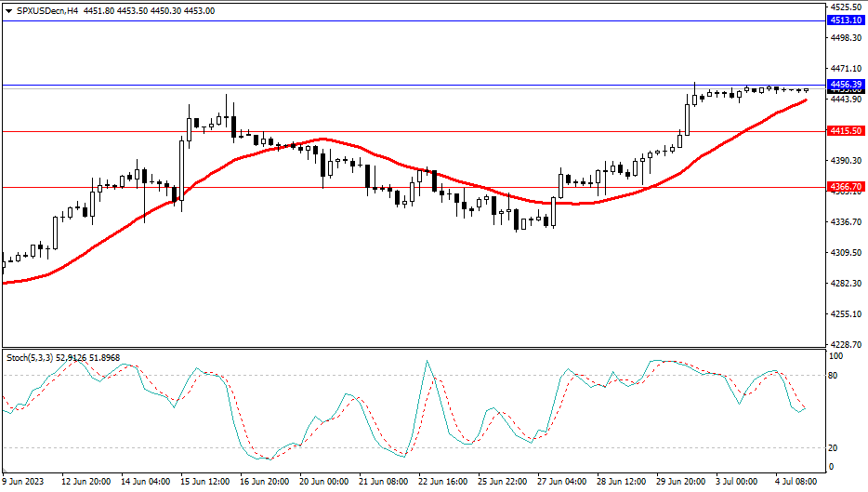Click the 20 level on stochastic scale
The image size is (868, 492).
point(835,447)
